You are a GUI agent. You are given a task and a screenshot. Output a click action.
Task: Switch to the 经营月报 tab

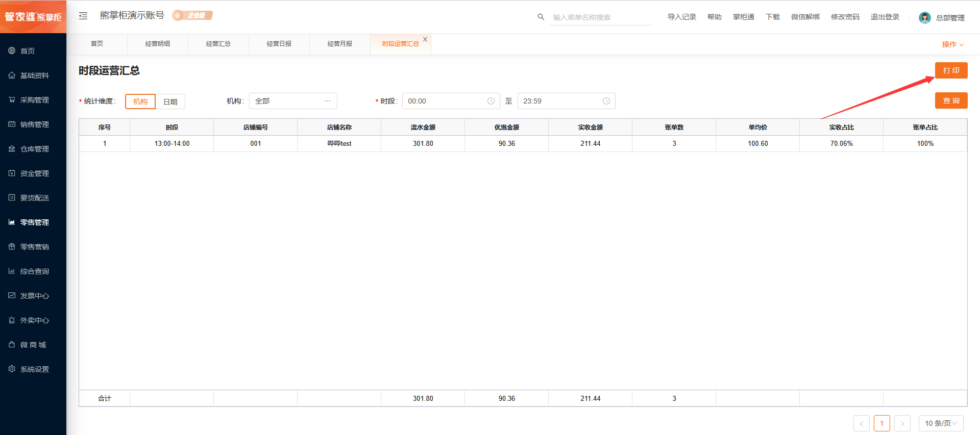[340, 44]
